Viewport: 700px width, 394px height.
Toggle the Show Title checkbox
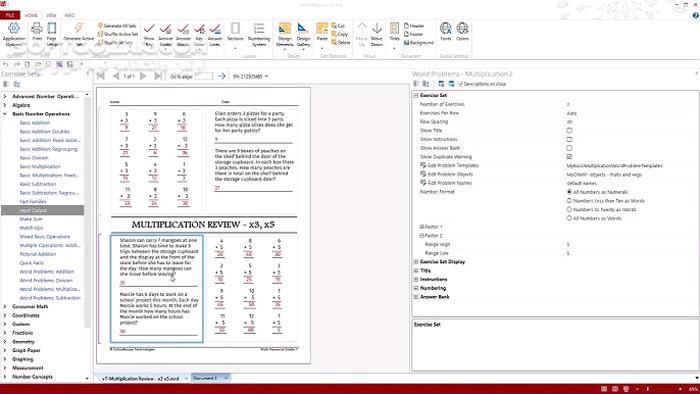(569, 130)
